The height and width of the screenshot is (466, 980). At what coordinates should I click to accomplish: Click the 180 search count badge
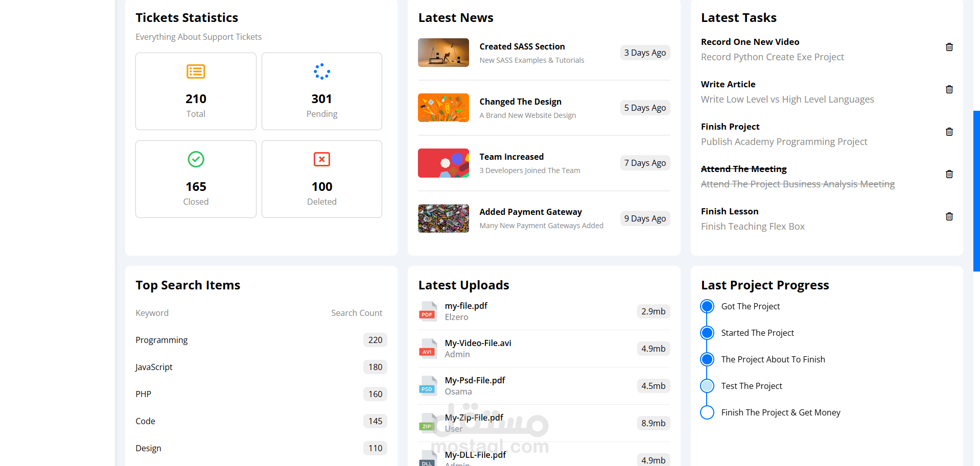pos(375,367)
